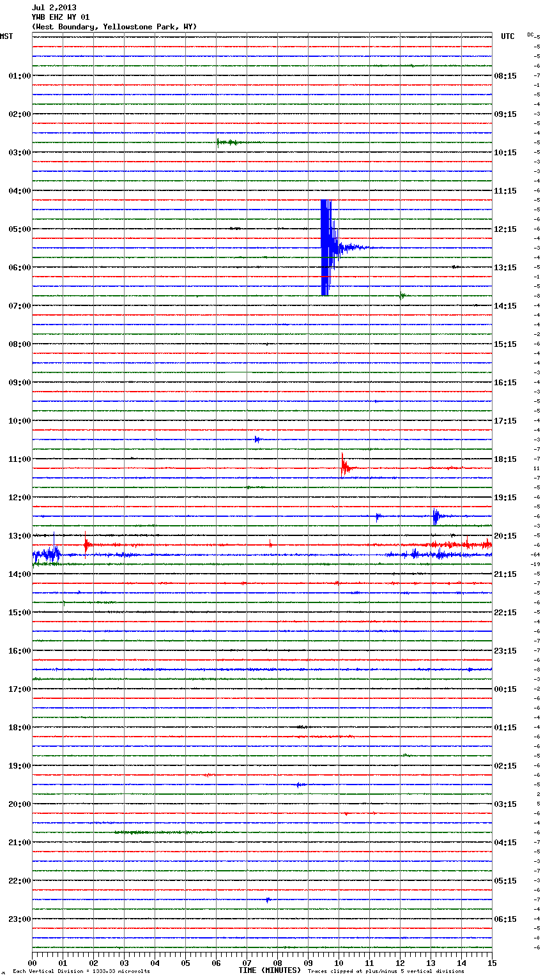Select the '02:00' MST time label
543x980 pixels.
point(19,114)
